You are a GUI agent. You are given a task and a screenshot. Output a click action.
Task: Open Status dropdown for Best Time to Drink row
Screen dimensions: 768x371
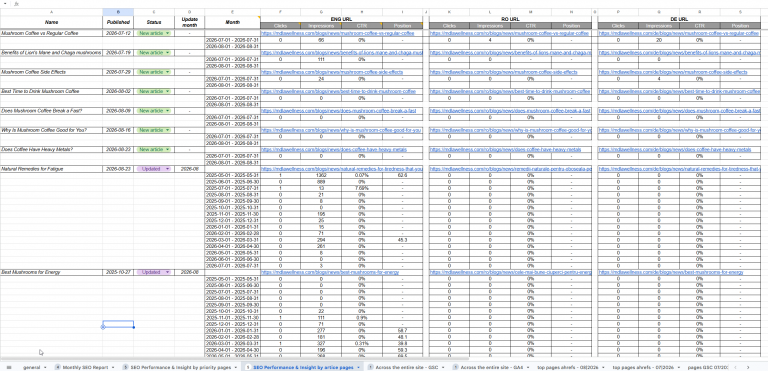(168, 91)
